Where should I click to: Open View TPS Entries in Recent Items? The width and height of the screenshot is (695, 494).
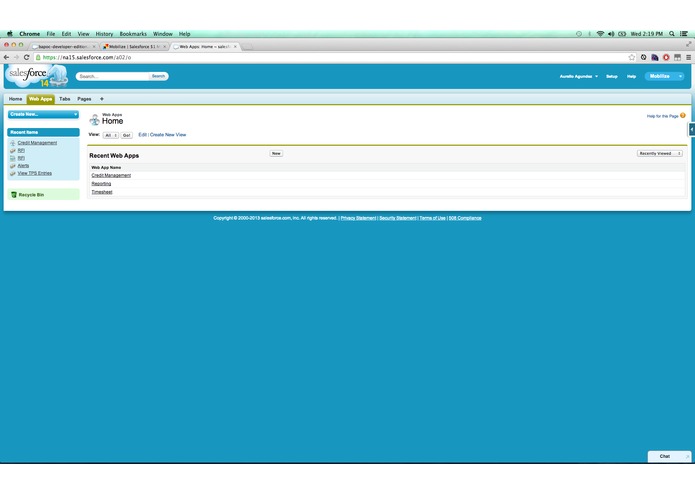point(35,173)
